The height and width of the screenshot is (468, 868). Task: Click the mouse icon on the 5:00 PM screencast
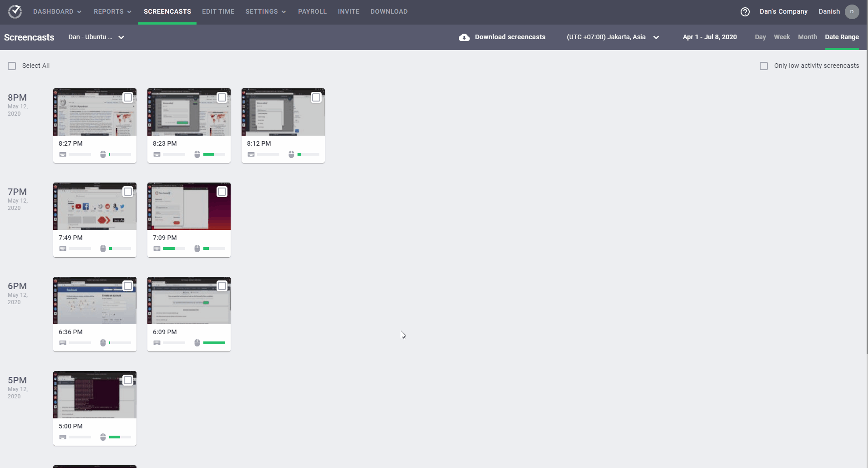[103, 437]
